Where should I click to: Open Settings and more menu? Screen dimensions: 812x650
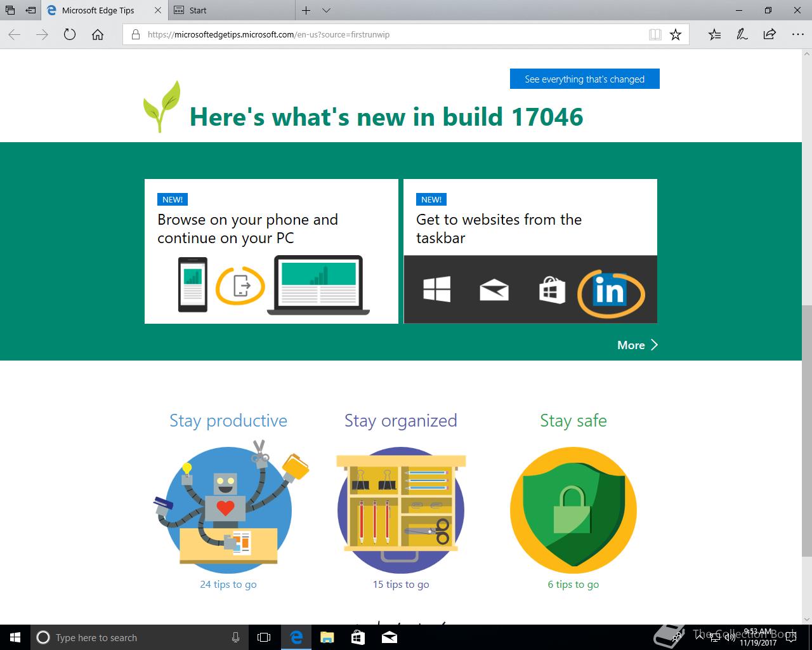tap(797, 35)
